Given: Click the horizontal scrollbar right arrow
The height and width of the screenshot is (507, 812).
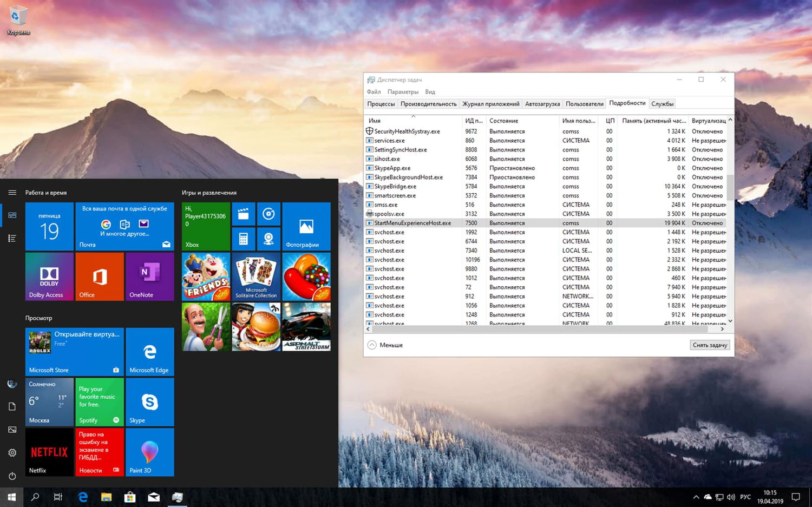Looking at the screenshot, I should point(722,329).
